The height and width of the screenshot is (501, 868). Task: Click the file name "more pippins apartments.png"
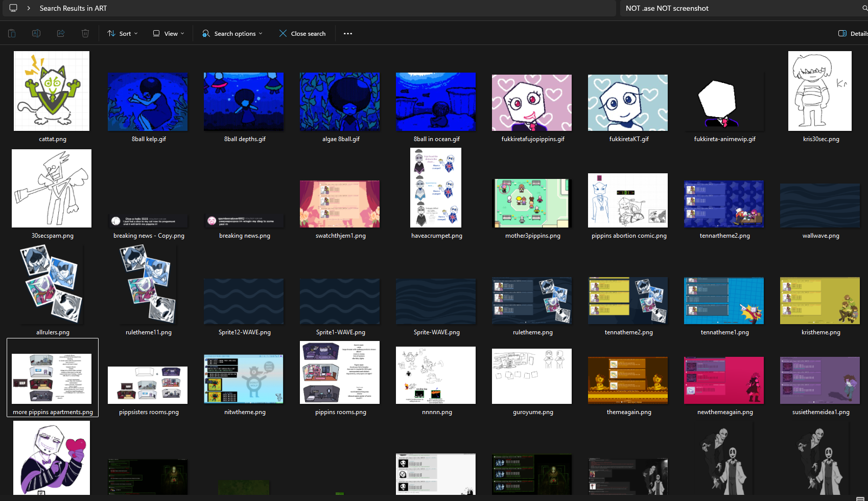click(53, 412)
